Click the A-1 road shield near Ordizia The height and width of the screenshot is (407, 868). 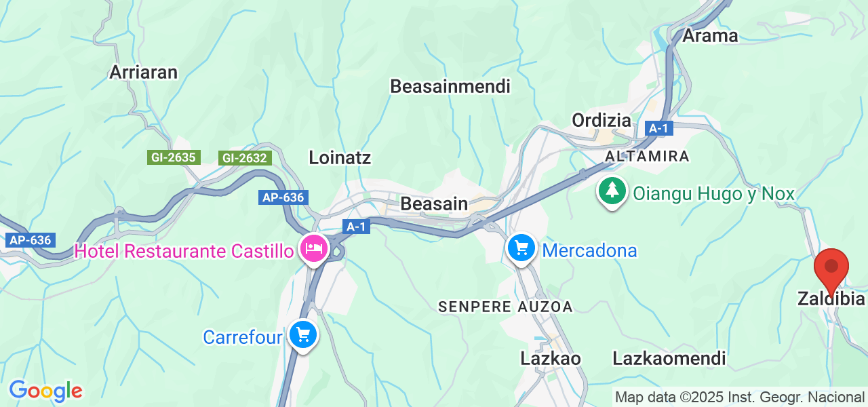(659, 128)
